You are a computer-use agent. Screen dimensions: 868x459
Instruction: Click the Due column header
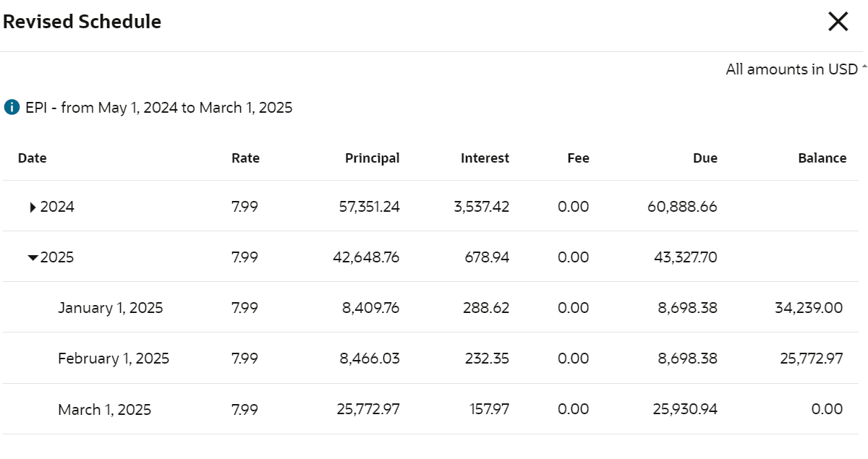click(x=705, y=158)
